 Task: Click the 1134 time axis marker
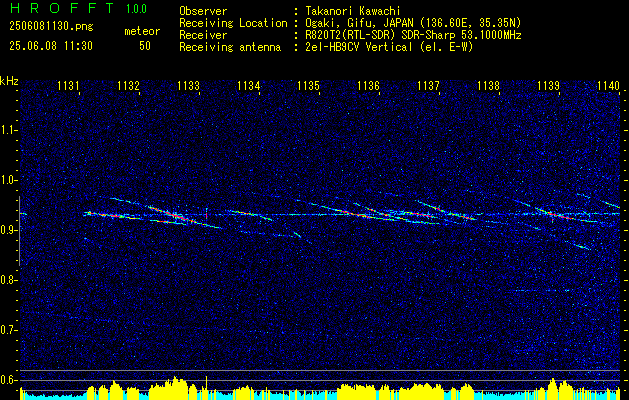[x=248, y=85]
